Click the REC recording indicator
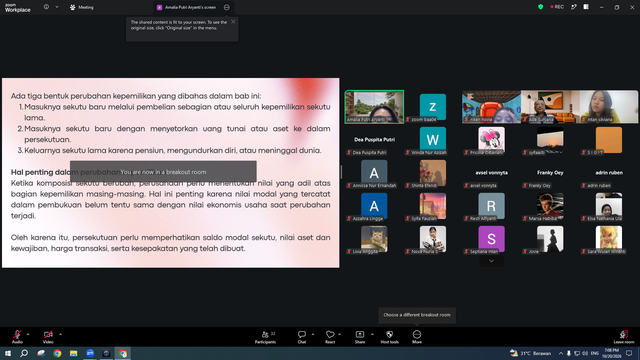Image resolution: width=640 pixels, height=360 pixels. 557,7
